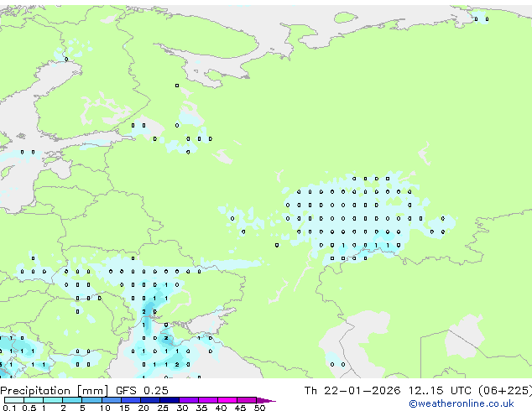Pick the purple swatch between 30 and 35
Image resolution: width=532 pixels, height=411 pixels.
[x=189, y=400]
